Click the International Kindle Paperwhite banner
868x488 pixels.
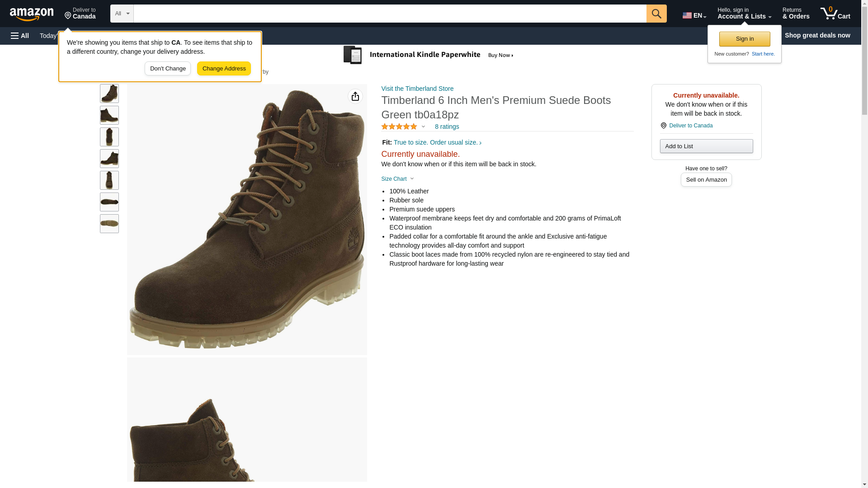(429, 55)
